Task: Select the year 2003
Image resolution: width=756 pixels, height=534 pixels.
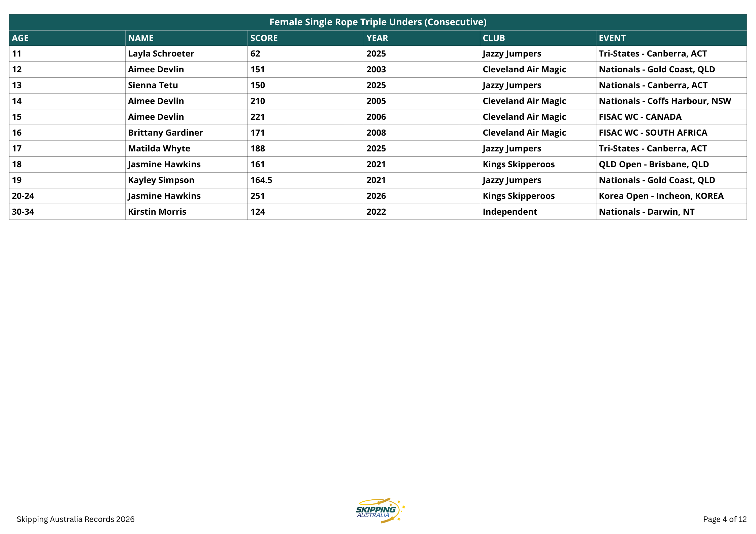Action: [x=376, y=70]
